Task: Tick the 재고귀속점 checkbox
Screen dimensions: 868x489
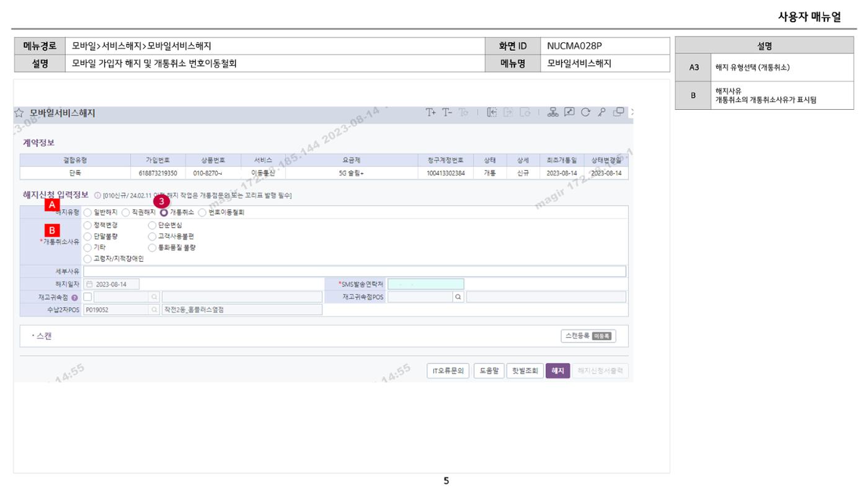Action: [87, 297]
